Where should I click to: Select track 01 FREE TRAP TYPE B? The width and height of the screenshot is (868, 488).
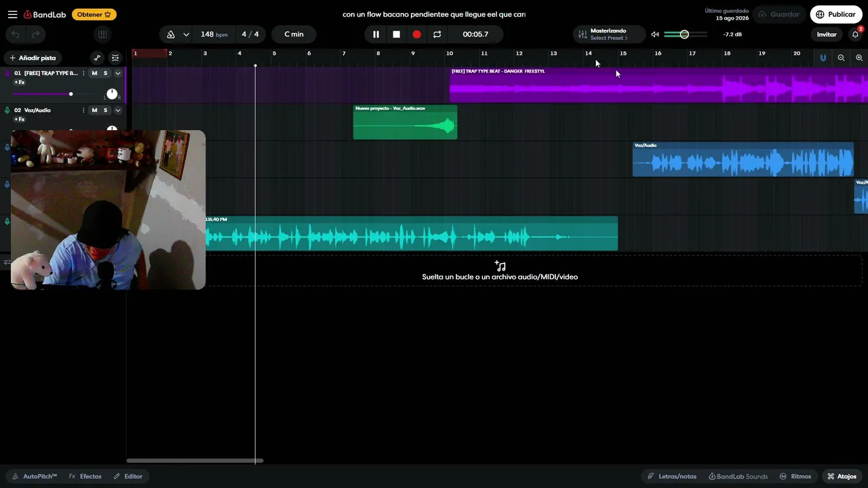pyautogui.click(x=51, y=73)
